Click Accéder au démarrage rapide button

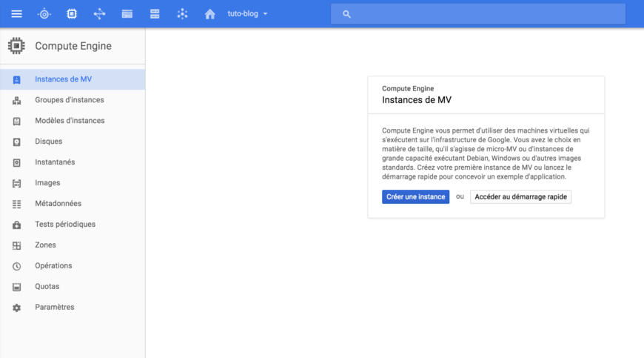[x=521, y=197]
